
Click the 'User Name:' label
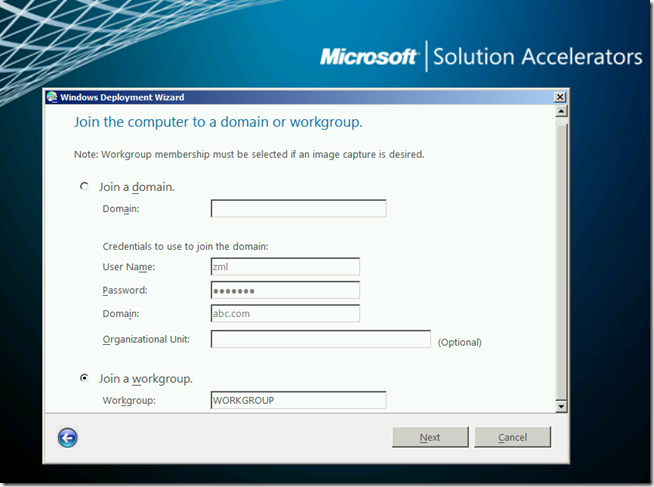point(129,267)
